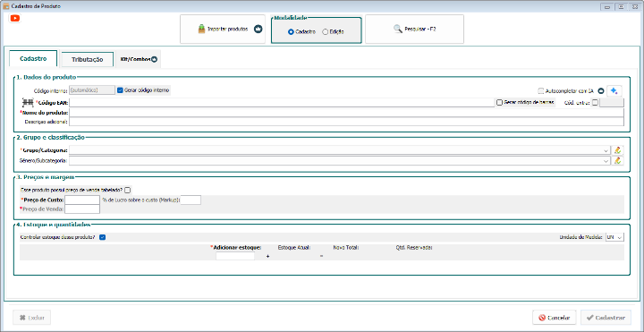The width and height of the screenshot is (644, 332).
Task: Focus the Preço de Venda field
Action: click(x=82, y=209)
